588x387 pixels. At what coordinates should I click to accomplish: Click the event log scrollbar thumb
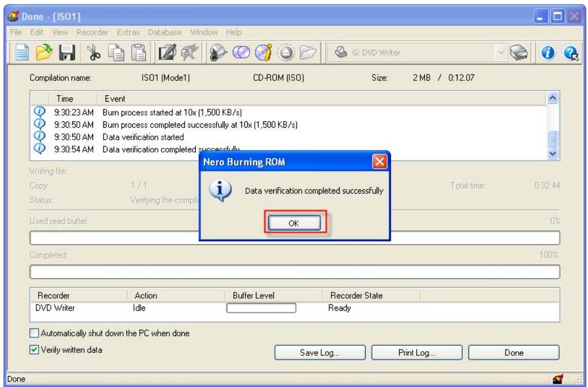pyautogui.click(x=552, y=139)
